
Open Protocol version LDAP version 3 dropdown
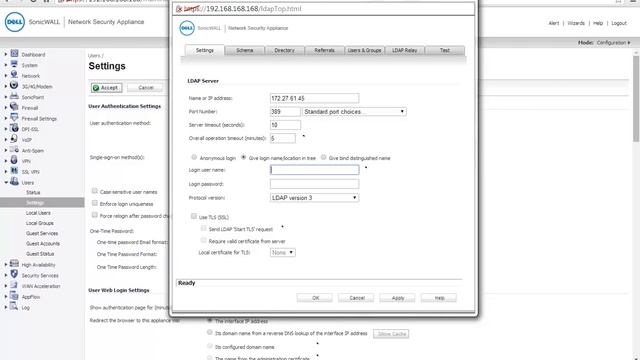click(x=314, y=198)
